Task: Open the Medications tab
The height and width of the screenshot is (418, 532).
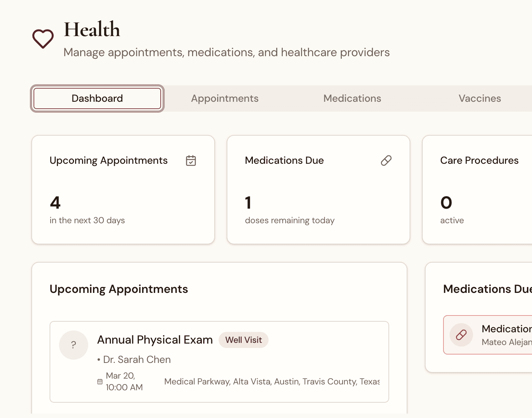Action: (x=352, y=98)
